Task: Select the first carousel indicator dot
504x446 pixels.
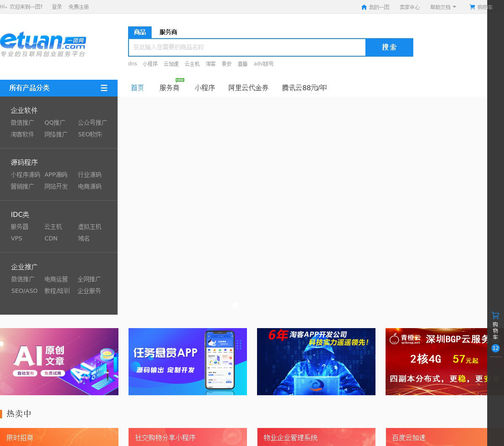Action: coord(235,305)
